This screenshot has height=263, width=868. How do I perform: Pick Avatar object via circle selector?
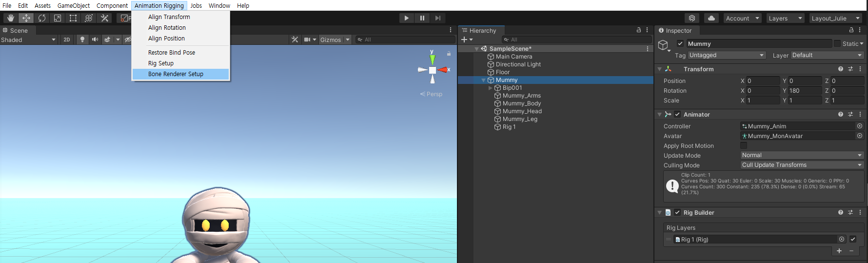860,136
